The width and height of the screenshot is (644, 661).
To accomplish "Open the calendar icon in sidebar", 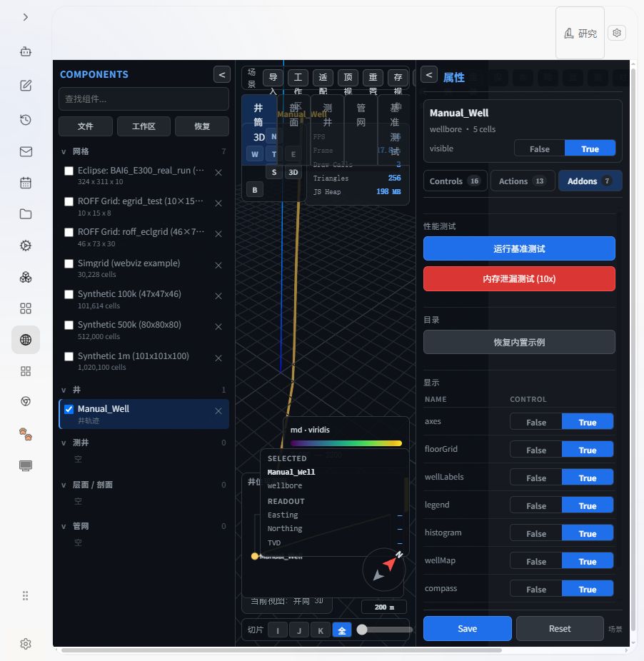I will [26, 183].
